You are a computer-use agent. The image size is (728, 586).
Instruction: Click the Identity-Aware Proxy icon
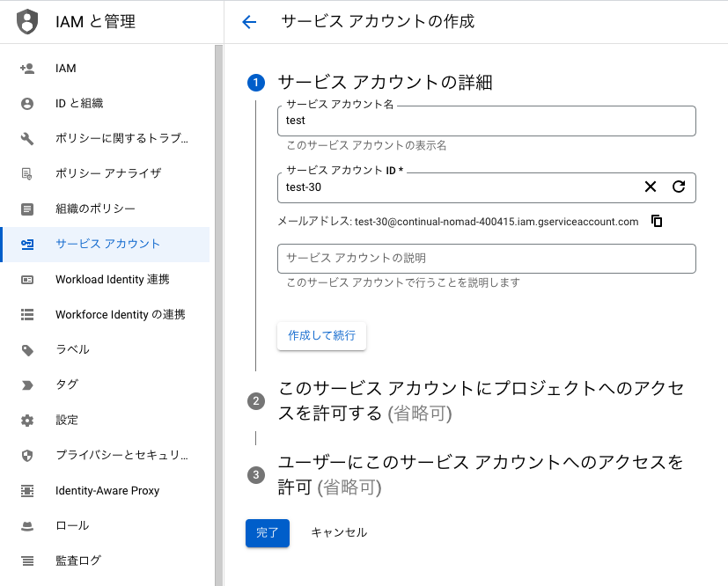(27, 490)
